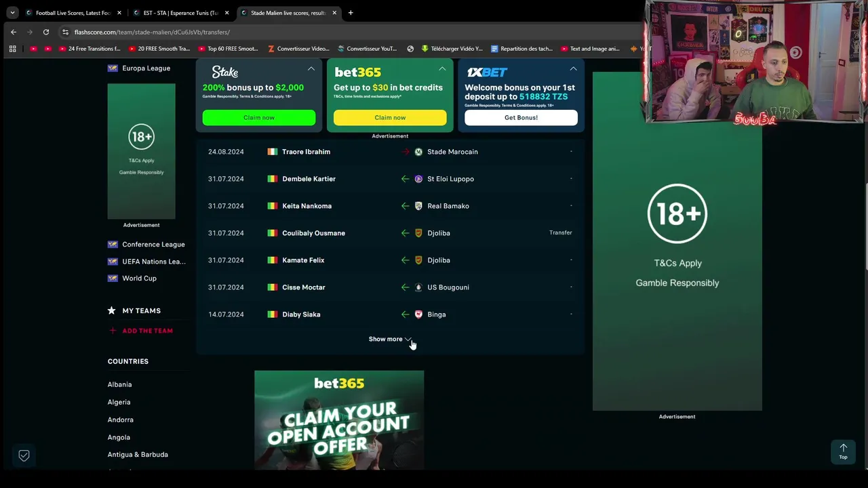Open Repartition des tach... bookmark
This screenshot has width=868, height=488.
(521, 49)
